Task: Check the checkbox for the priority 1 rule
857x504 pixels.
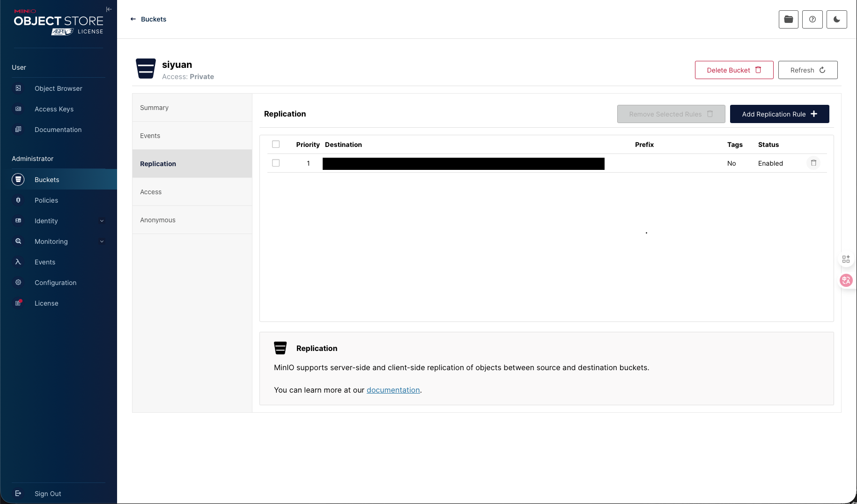Action: coord(276,163)
